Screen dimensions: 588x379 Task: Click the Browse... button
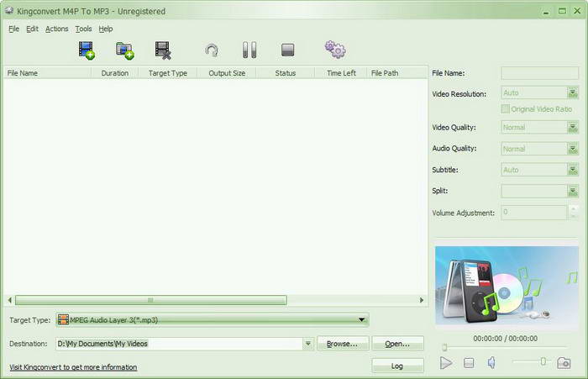(x=343, y=344)
